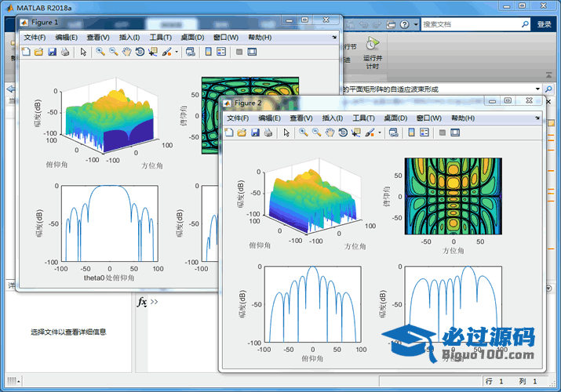561x392 pixels.
Task: Click the Print icon in Figure 1 toolbar
Action: (65, 52)
